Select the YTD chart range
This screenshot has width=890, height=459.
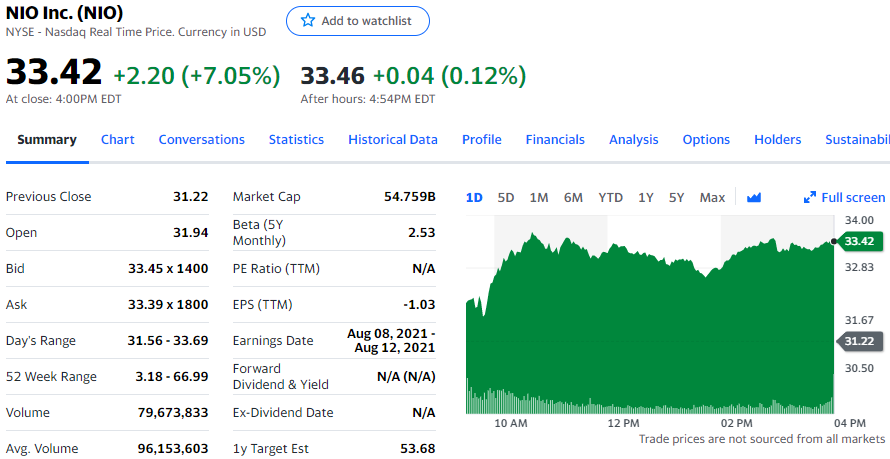coord(610,197)
